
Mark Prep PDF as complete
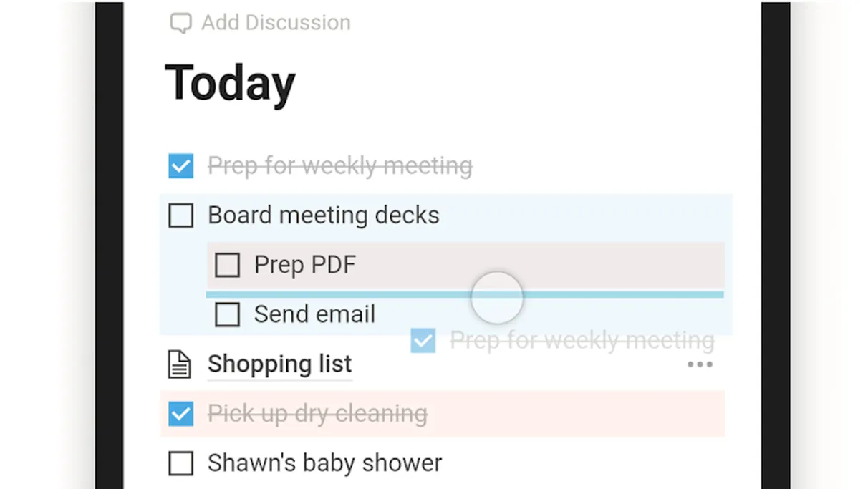click(x=226, y=264)
